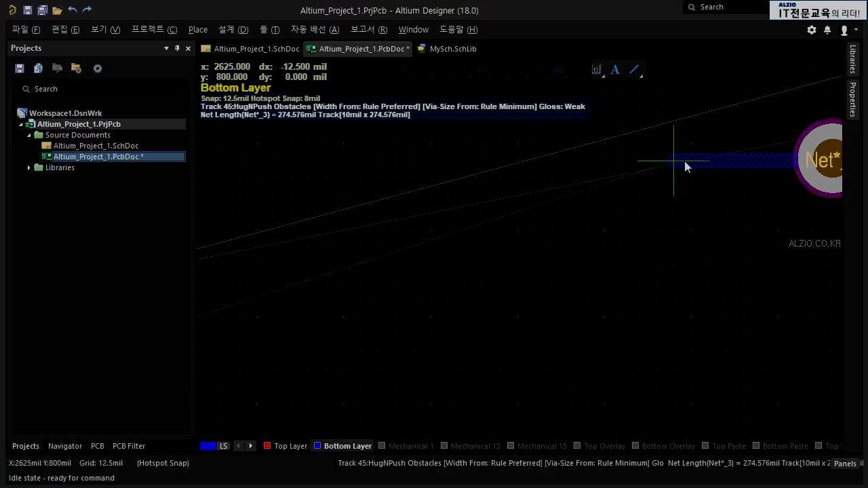Viewport: 868px width, 488px height.
Task: Switch to Projects tab at panel bottom
Action: (x=26, y=446)
